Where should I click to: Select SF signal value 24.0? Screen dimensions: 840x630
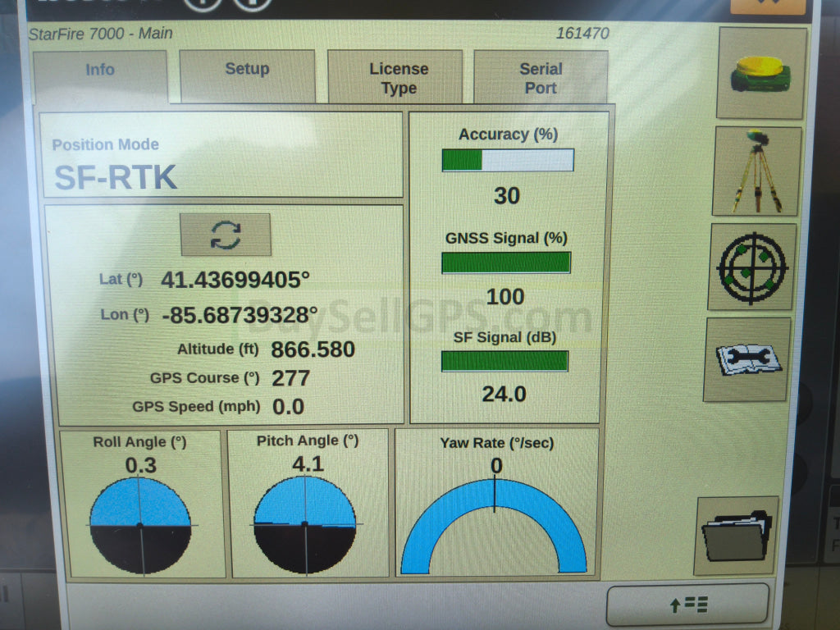pos(504,395)
